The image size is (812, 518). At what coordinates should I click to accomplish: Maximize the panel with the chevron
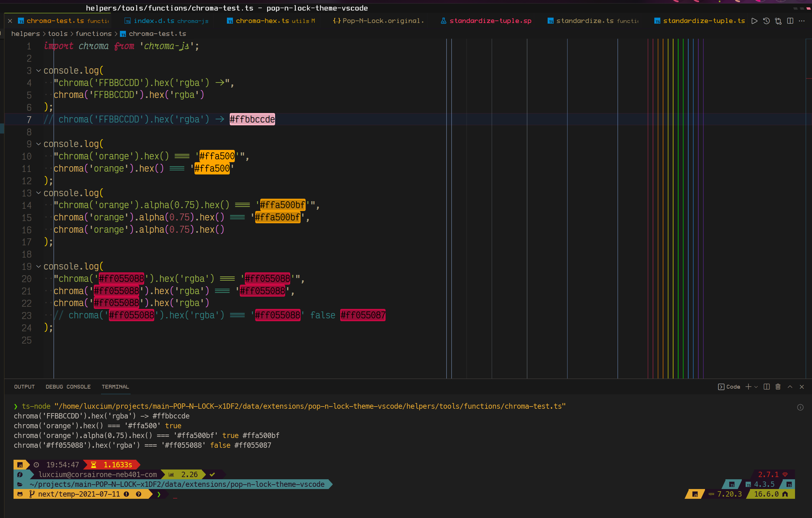(790, 387)
